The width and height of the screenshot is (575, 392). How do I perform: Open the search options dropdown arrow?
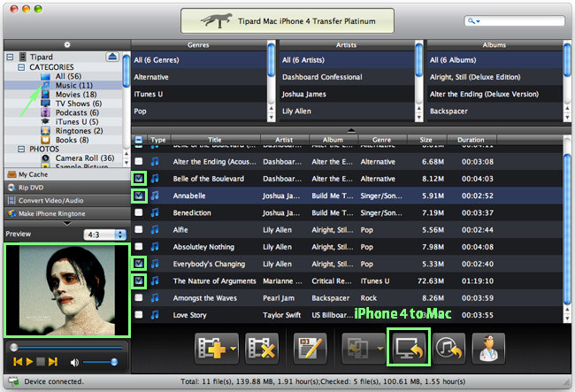(x=478, y=21)
